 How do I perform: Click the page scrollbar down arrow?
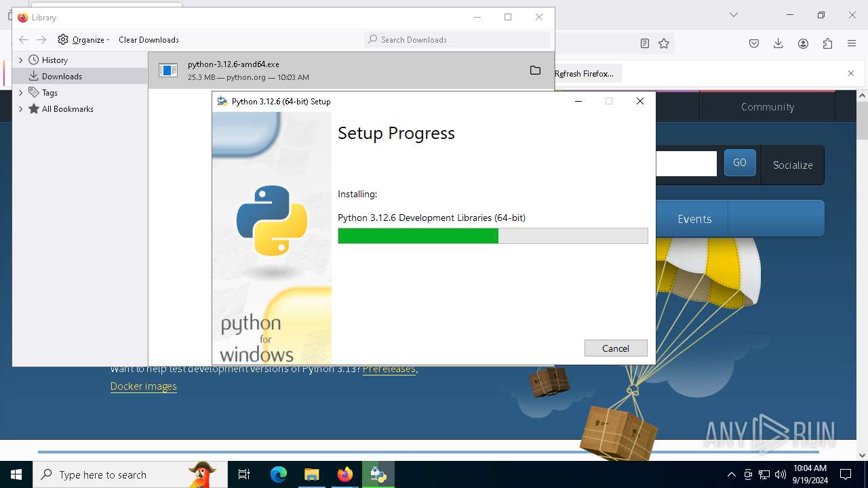[x=862, y=455]
